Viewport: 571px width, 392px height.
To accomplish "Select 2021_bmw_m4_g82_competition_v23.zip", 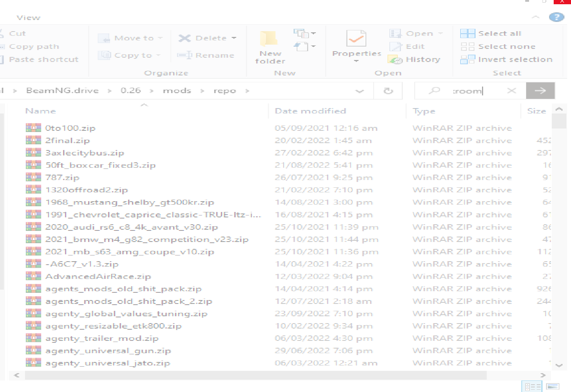I will (x=147, y=239).
